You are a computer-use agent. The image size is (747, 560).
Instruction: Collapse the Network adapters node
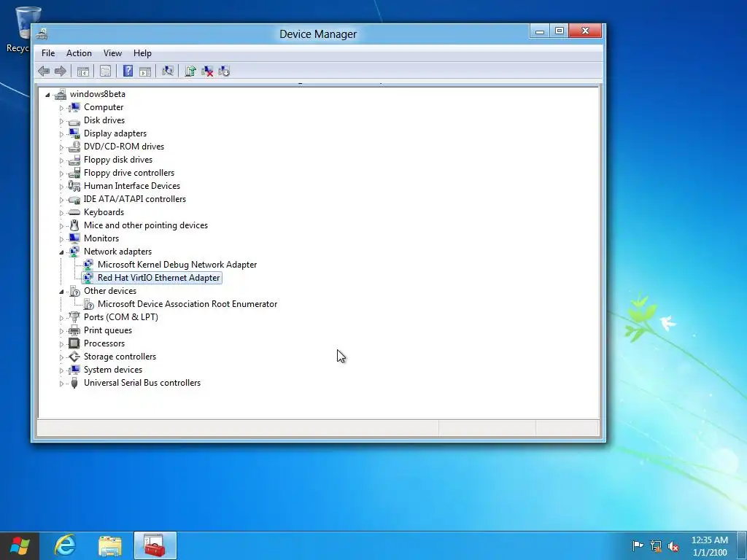click(x=61, y=252)
